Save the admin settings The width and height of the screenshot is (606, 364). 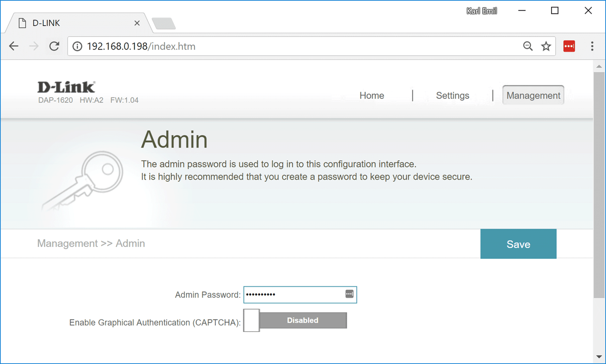(x=518, y=244)
